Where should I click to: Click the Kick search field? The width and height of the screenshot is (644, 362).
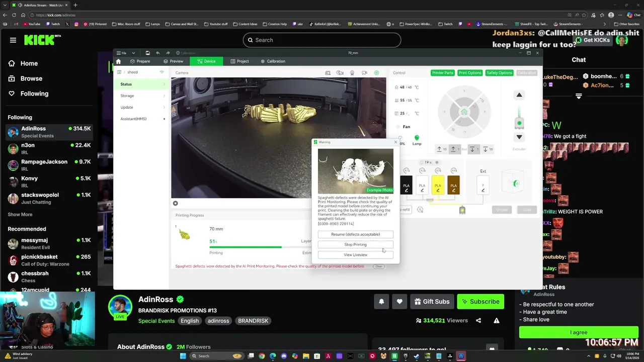point(322,40)
